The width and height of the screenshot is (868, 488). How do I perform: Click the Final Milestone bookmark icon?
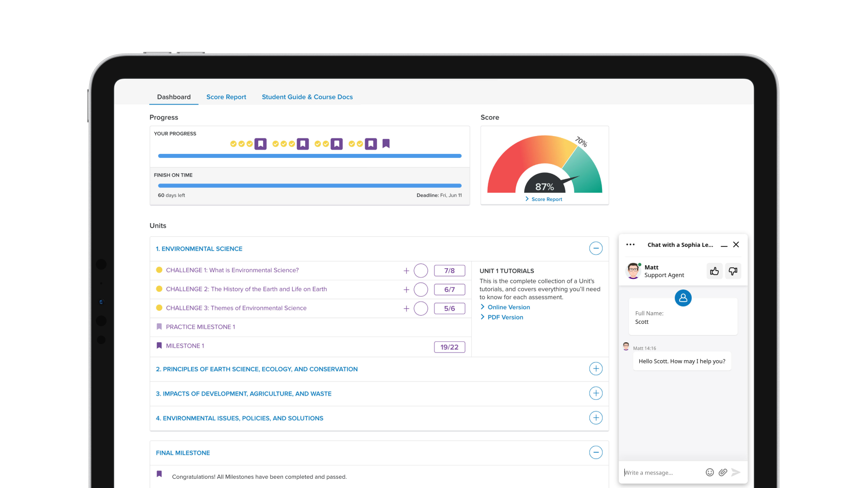click(159, 474)
